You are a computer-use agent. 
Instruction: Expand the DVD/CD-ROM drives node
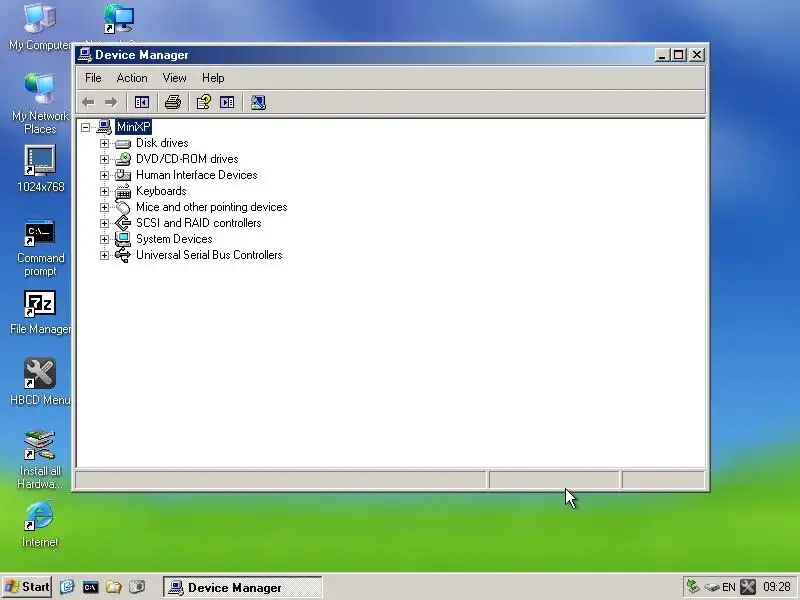pos(105,159)
